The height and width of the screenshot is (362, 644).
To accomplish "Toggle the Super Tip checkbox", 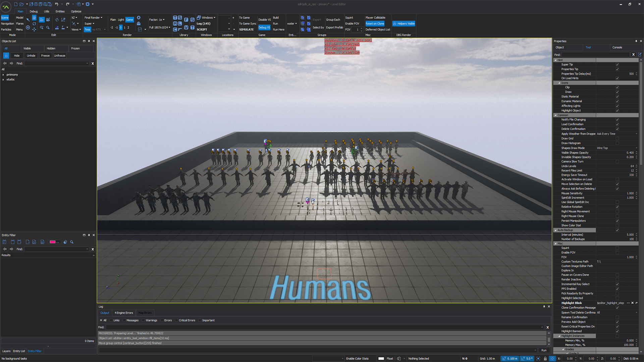I will [617, 65].
